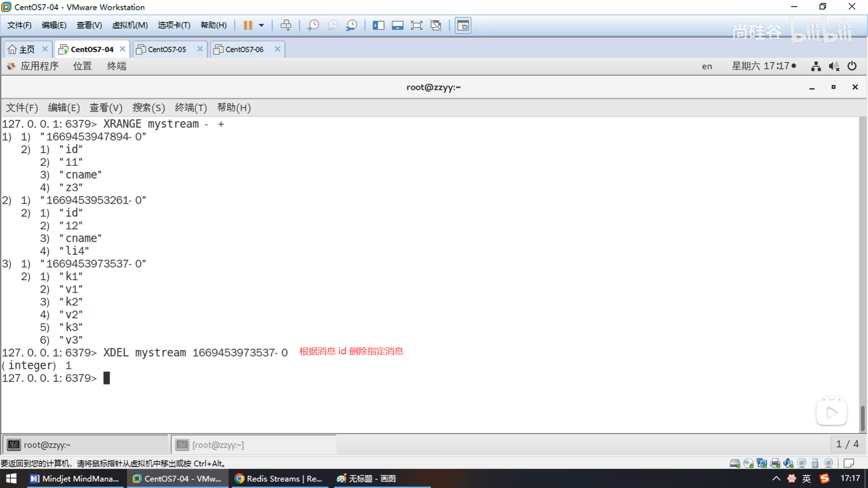Toggle the thumbnail bar view
868x488 pixels.
(x=397, y=25)
